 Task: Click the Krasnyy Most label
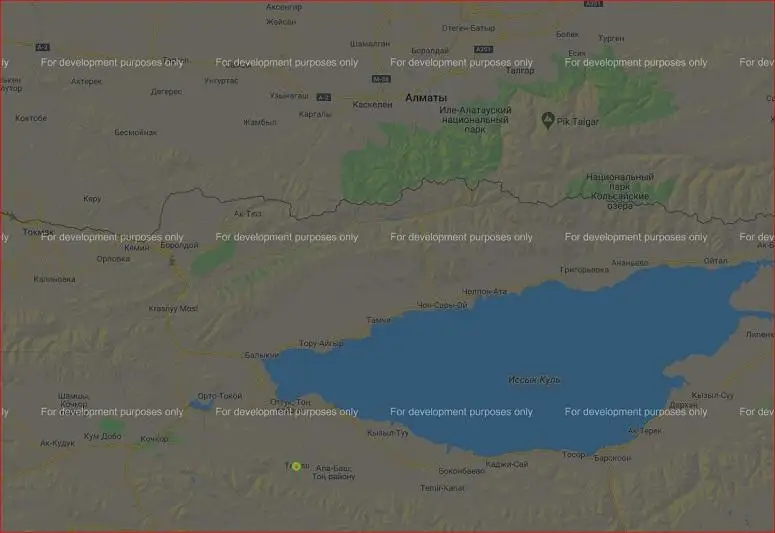tap(173, 309)
